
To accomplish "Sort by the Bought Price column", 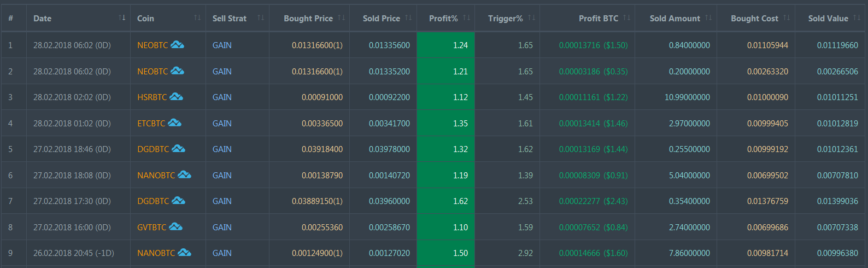I will click(309, 18).
